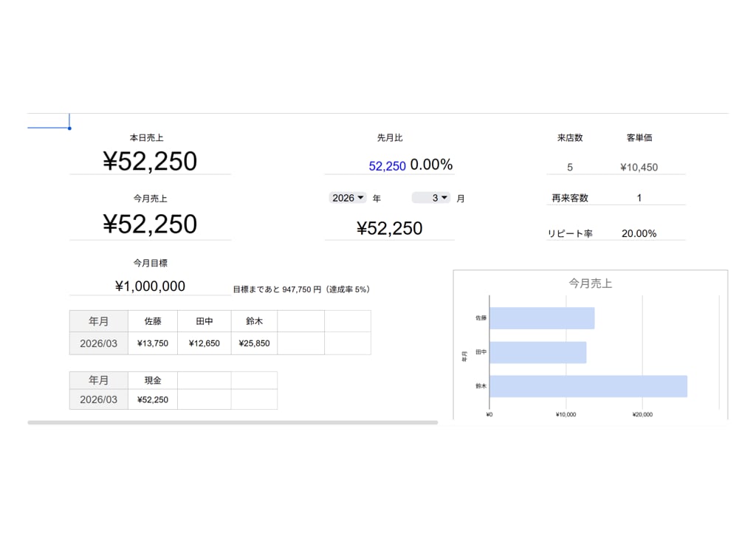Image resolution: width=756 pixels, height=539 pixels.
Task: Click the 客単価 label
Action: 639,138
